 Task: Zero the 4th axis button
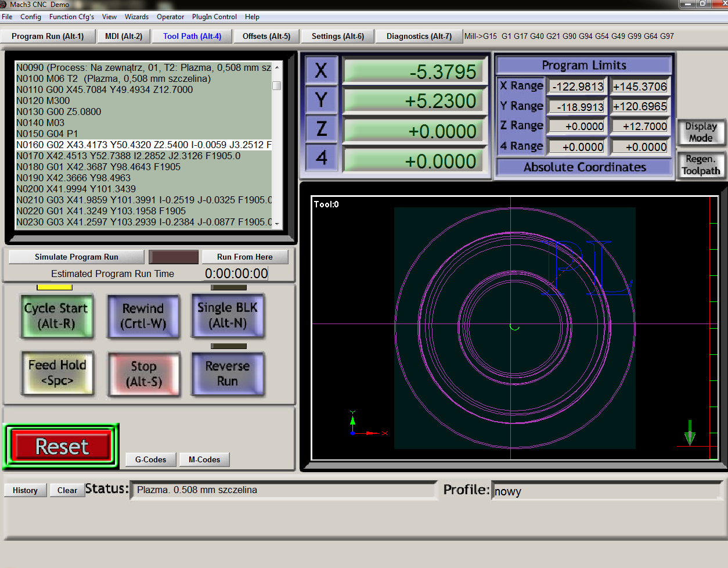(x=321, y=157)
